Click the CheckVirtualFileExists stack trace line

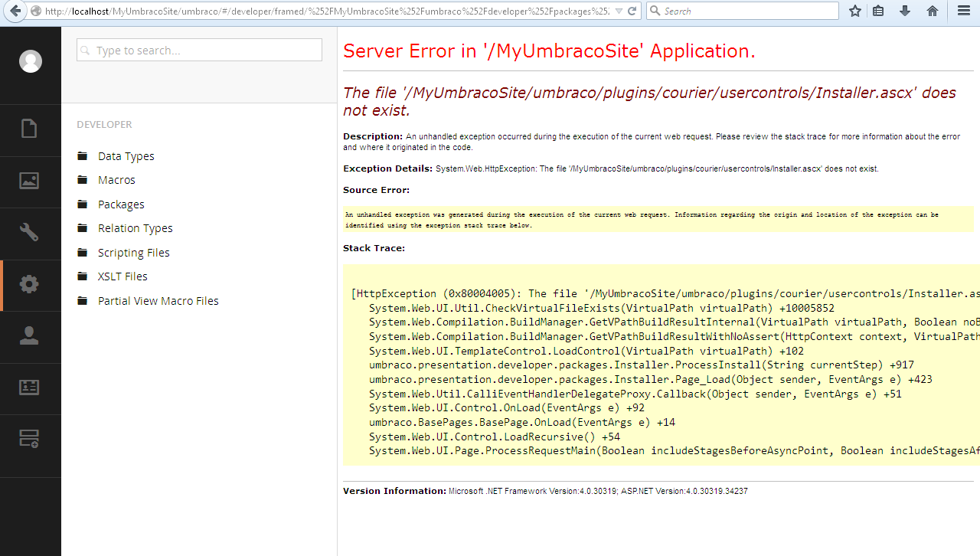(602, 308)
